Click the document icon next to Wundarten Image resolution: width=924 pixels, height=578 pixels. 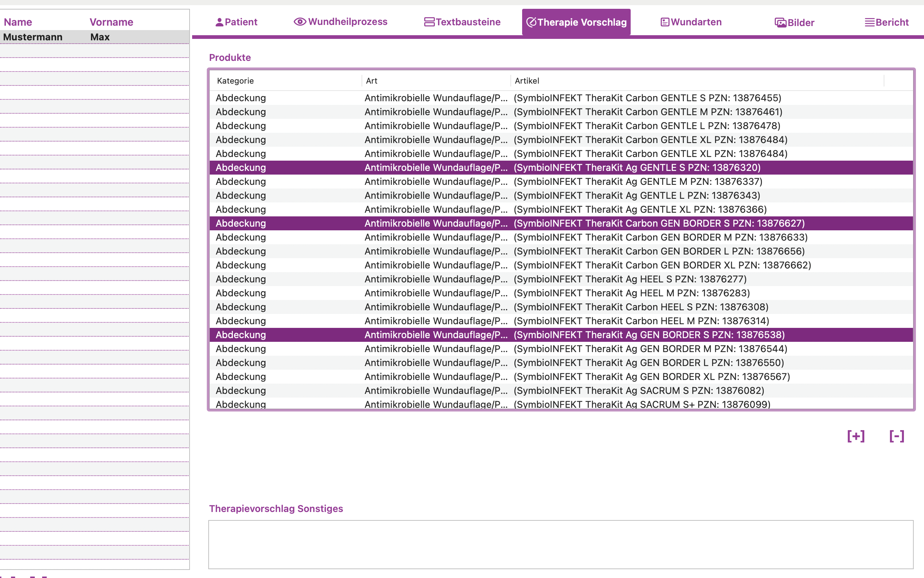coord(665,22)
